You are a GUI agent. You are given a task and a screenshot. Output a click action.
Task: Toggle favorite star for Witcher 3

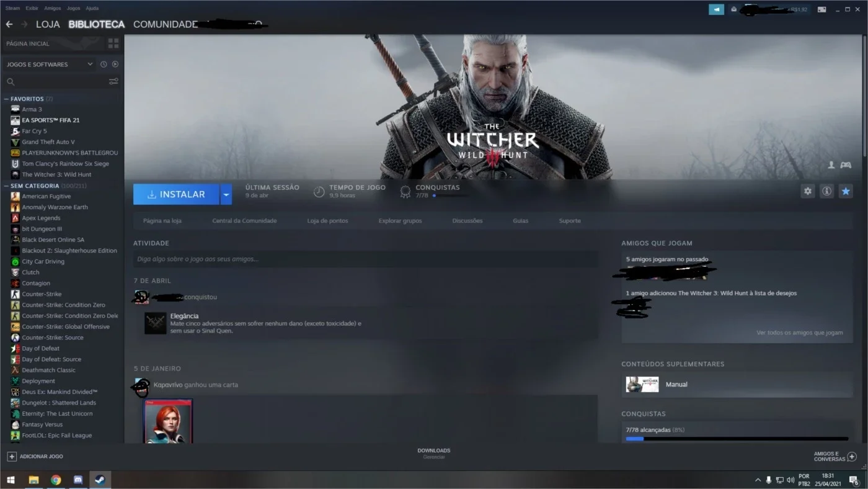point(846,191)
